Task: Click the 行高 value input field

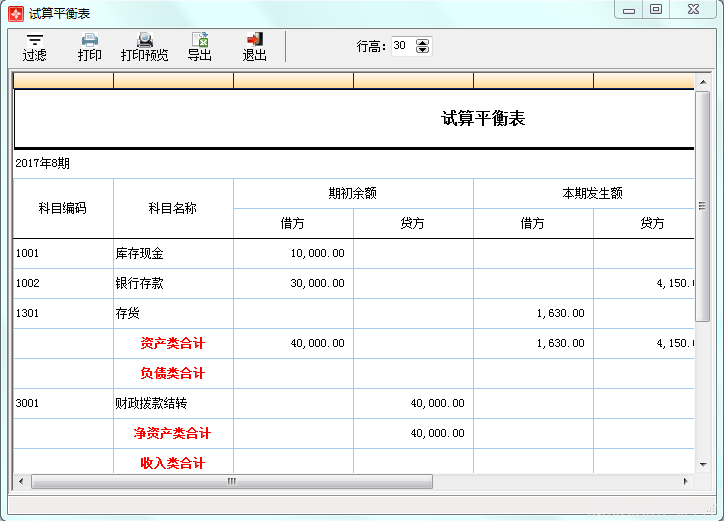Action: 401,46
